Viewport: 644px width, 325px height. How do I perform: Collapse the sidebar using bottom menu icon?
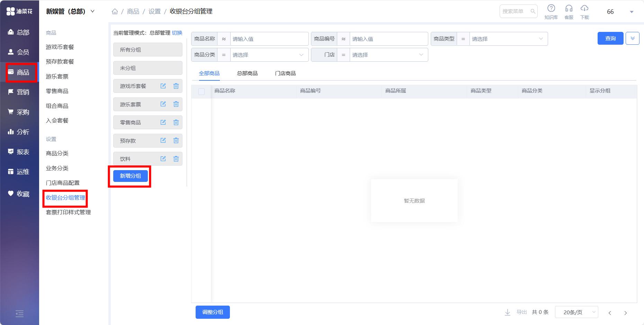(x=19, y=314)
